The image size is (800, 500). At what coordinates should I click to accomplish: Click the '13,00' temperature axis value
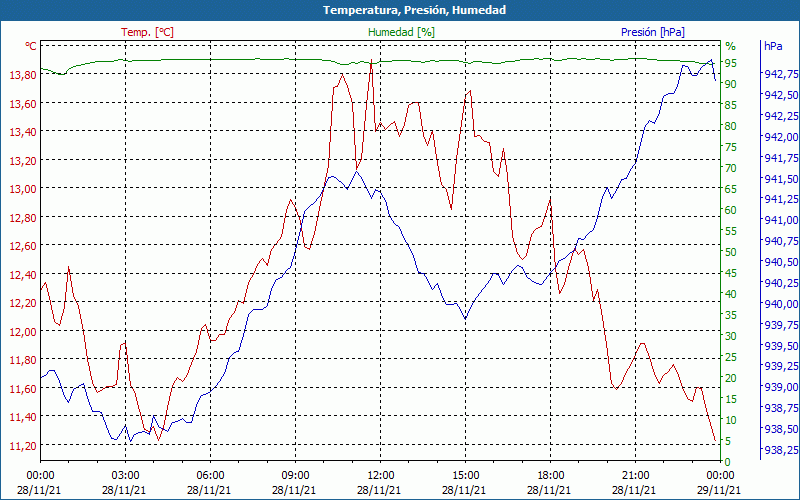(x=23, y=189)
